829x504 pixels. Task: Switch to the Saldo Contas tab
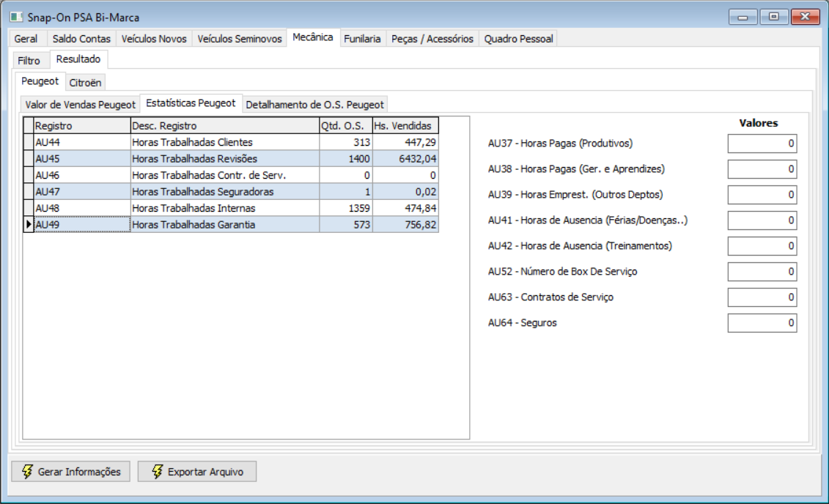tap(81, 39)
